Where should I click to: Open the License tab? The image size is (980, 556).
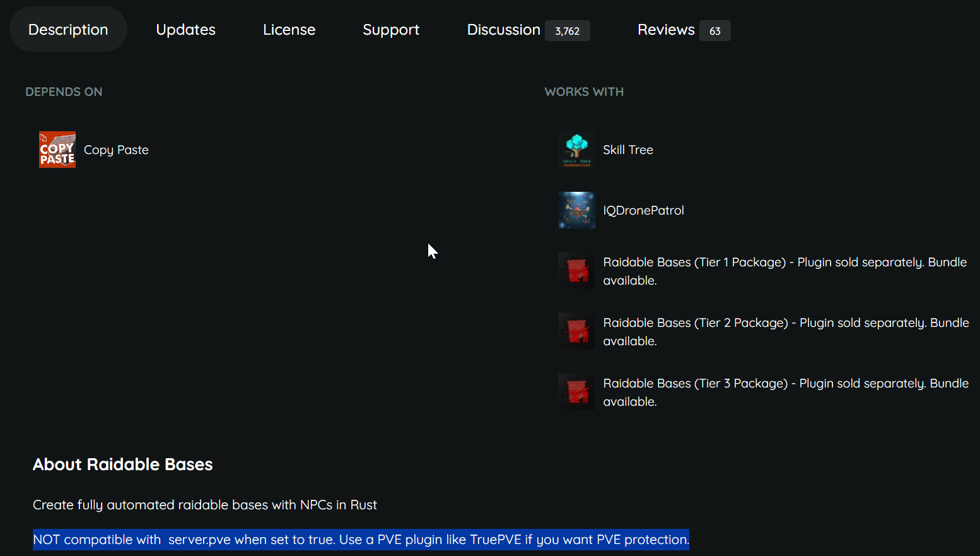coord(289,30)
